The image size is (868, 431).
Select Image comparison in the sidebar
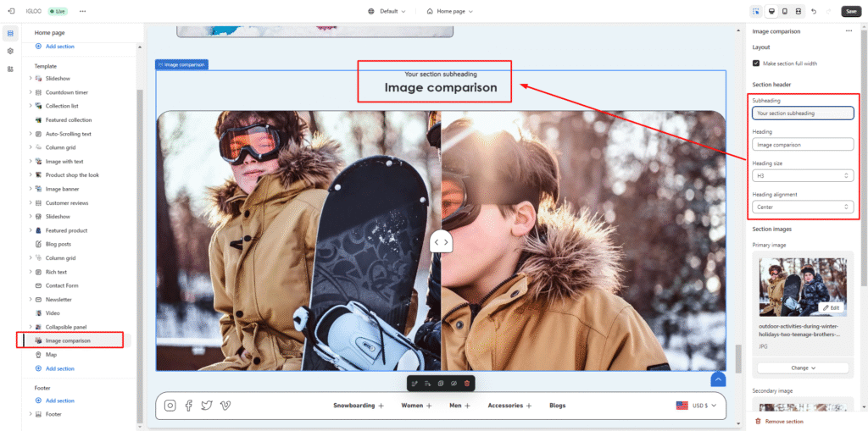click(68, 340)
